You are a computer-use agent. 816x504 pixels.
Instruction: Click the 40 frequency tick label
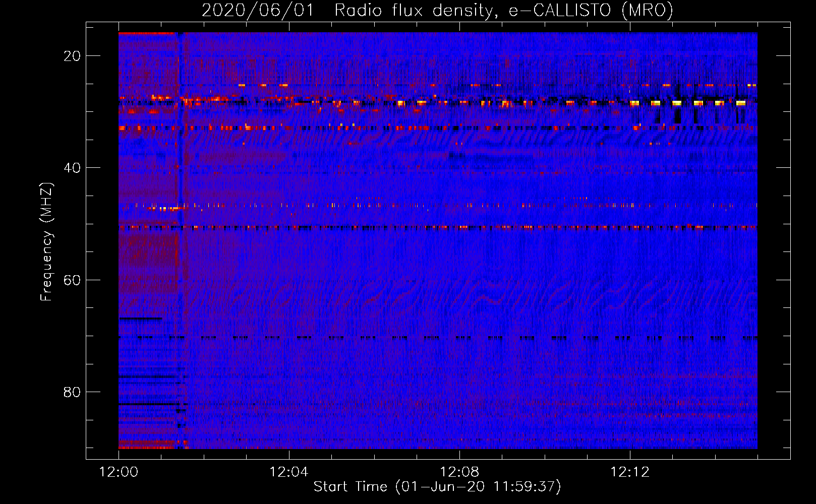72,168
